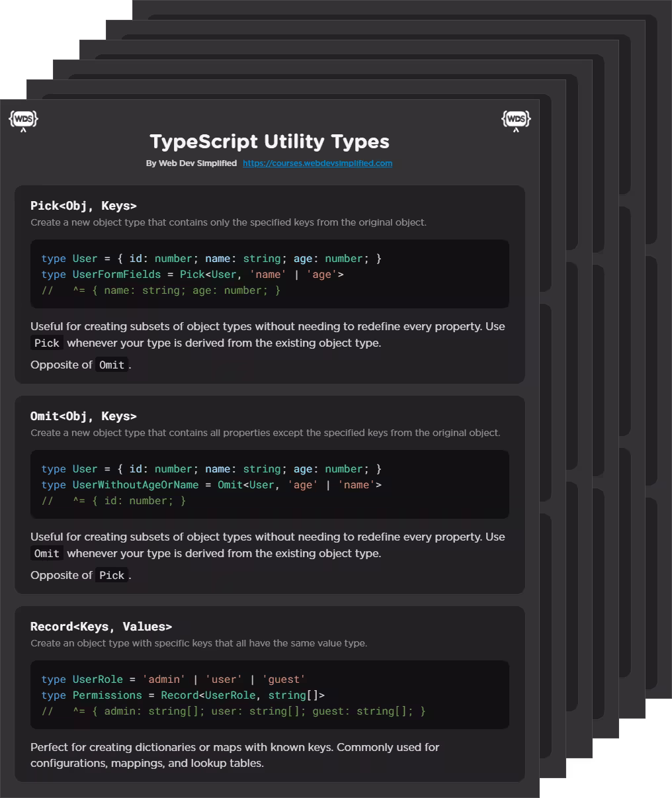Open the courses.webdevsimplified.com link
The width and height of the screenshot is (672, 798).
(317, 163)
